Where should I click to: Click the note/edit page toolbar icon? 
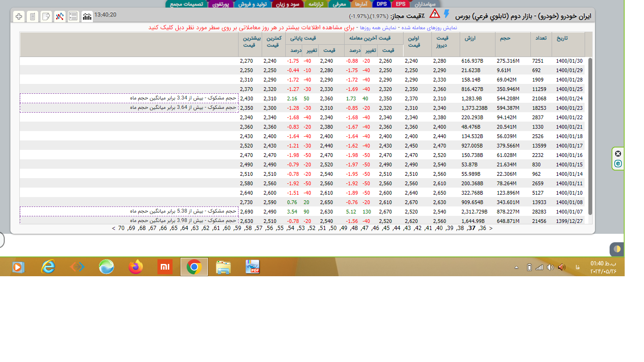46,16
